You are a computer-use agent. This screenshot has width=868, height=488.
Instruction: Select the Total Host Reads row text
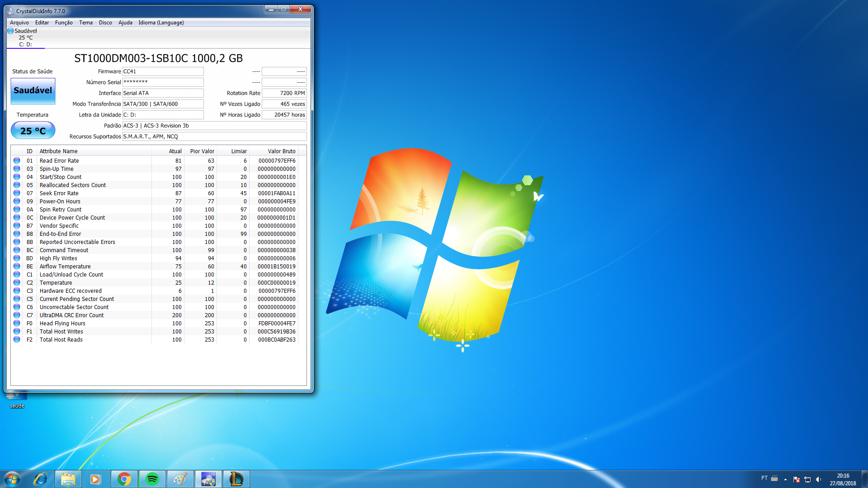(61, 340)
